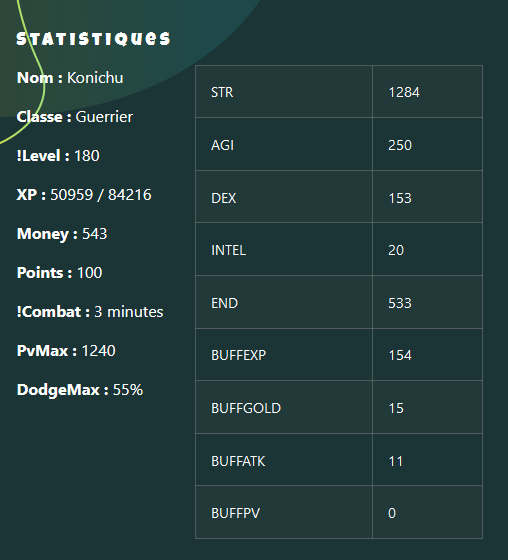The height and width of the screenshot is (560, 508).
Task: Click the BUFFATK stat label
Action: tap(238, 461)
